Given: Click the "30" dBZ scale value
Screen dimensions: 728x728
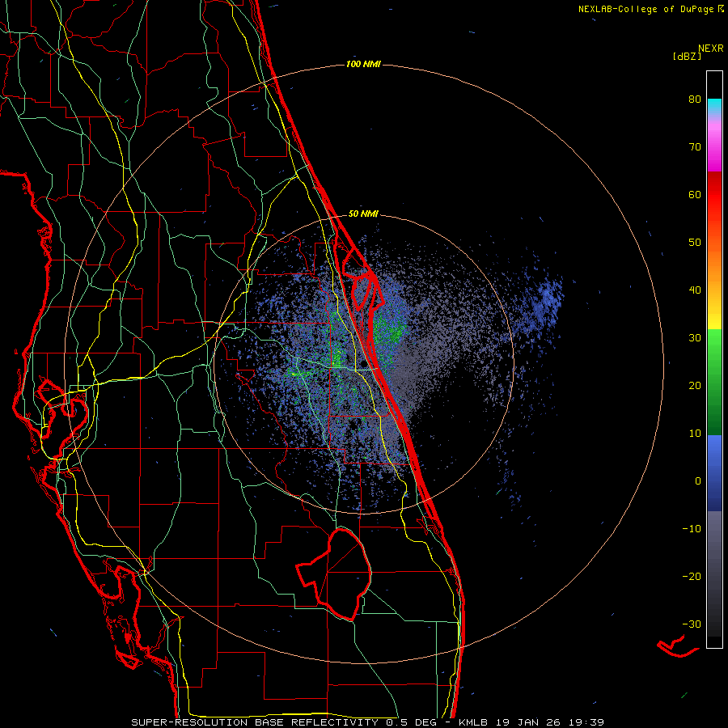Looking at the screenshot, I should 695,338.
